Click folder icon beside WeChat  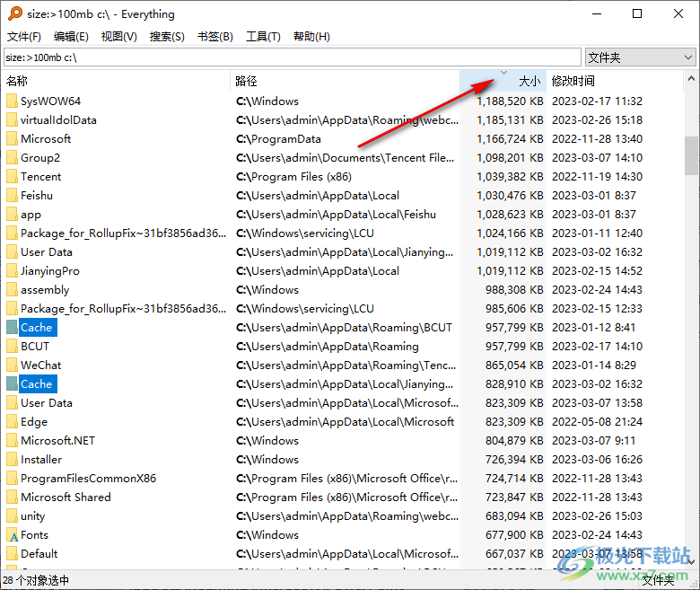click(x=12, y=365)
